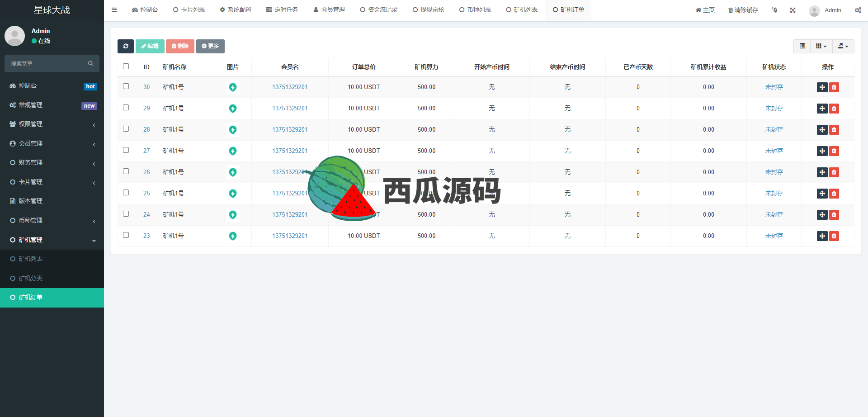Focus the 搜索菜单 search field
Image resolution: width=868 pixels, height=417 pixels.
click(47, 64)
